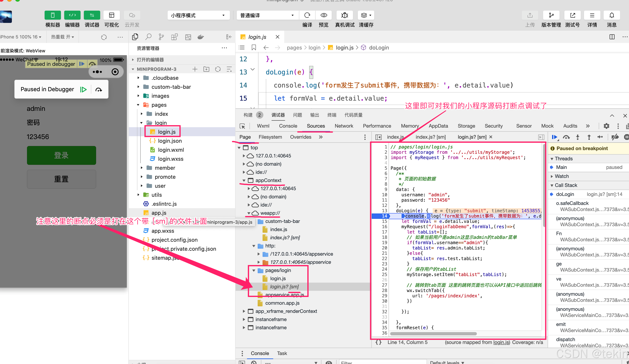Click the 重置 reset button in simulator

(61, 179)
